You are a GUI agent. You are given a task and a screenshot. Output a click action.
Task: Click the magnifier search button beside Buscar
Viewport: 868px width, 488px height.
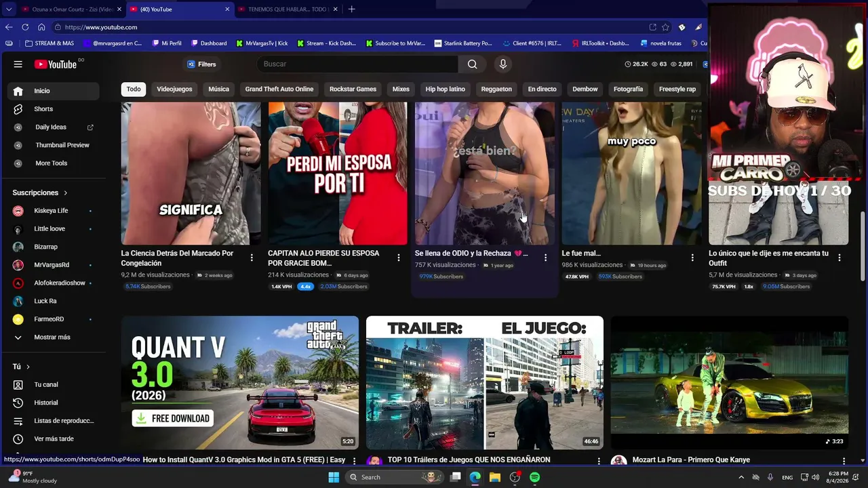coord(472,64)
